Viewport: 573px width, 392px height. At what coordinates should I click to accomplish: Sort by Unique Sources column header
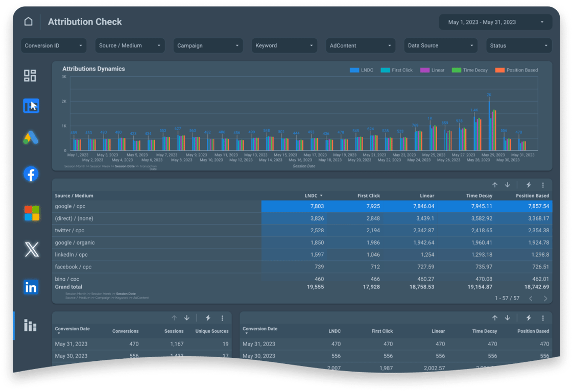[211, 331]
